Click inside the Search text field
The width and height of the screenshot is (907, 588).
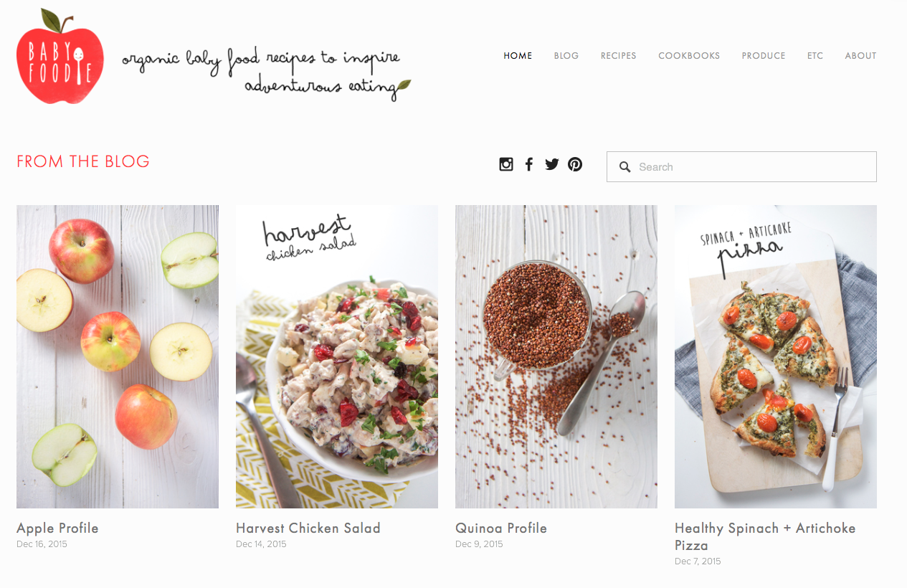tap(741, 166)
